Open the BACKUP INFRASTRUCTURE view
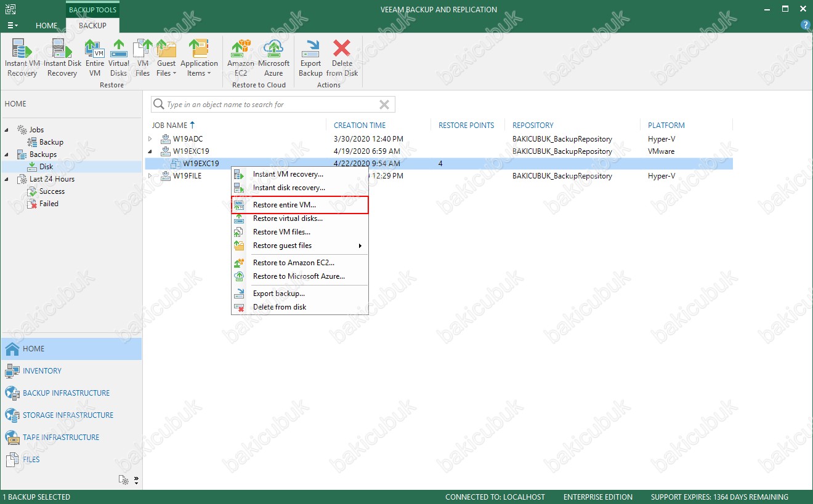The width and height of the screenshot is (813, 504). pyautogui.click(x=71, y=393)
